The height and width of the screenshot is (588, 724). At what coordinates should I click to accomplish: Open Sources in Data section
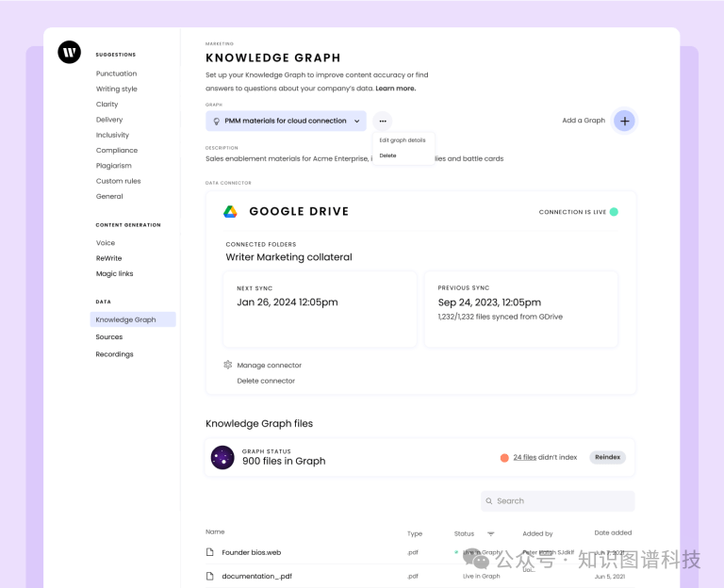click(109, 337)
